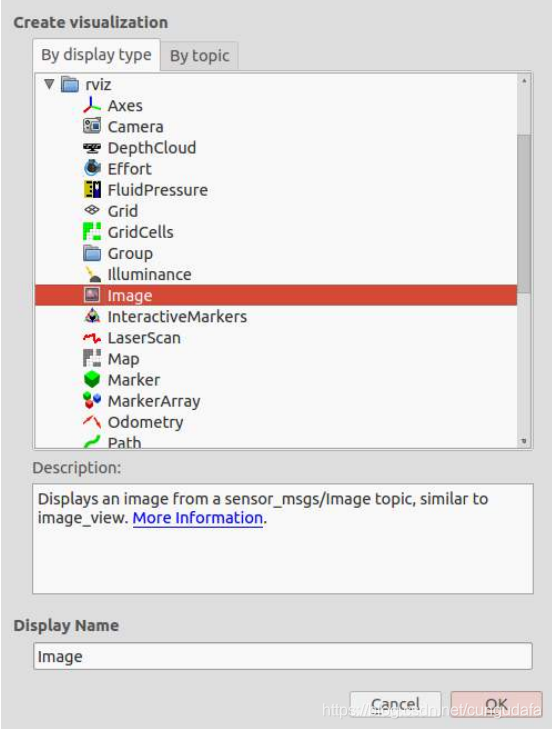Choose the Odometry row label

click(x=146, y=422)
